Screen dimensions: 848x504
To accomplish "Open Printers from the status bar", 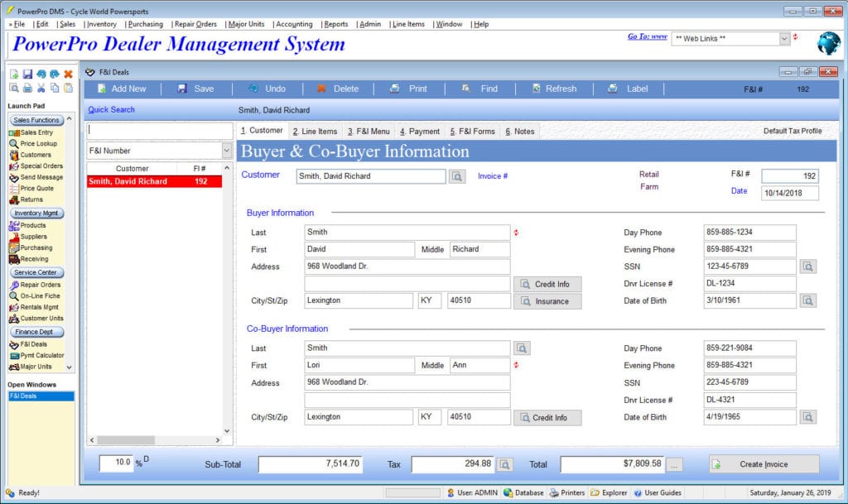I will pos(566,493).
